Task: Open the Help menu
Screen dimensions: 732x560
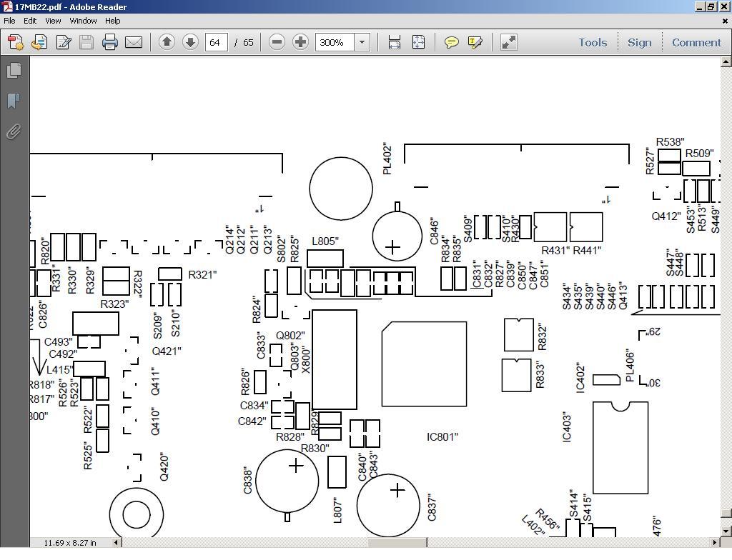Action: [x=112, y=21]
